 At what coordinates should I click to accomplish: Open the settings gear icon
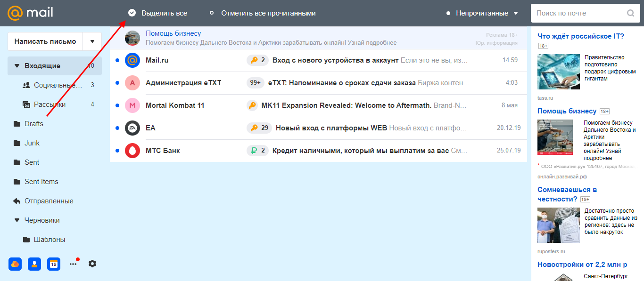point(92,264)
